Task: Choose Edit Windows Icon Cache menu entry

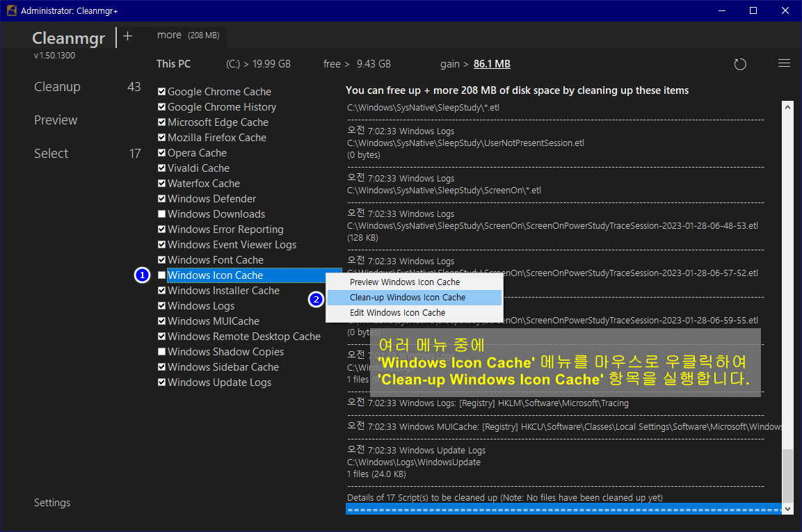Action: 415,312
